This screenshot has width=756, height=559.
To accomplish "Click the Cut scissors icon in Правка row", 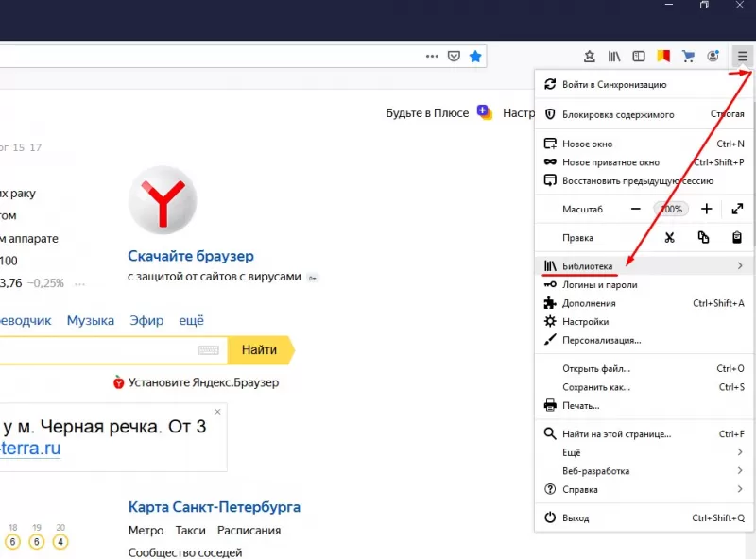I will pos(669,237).
